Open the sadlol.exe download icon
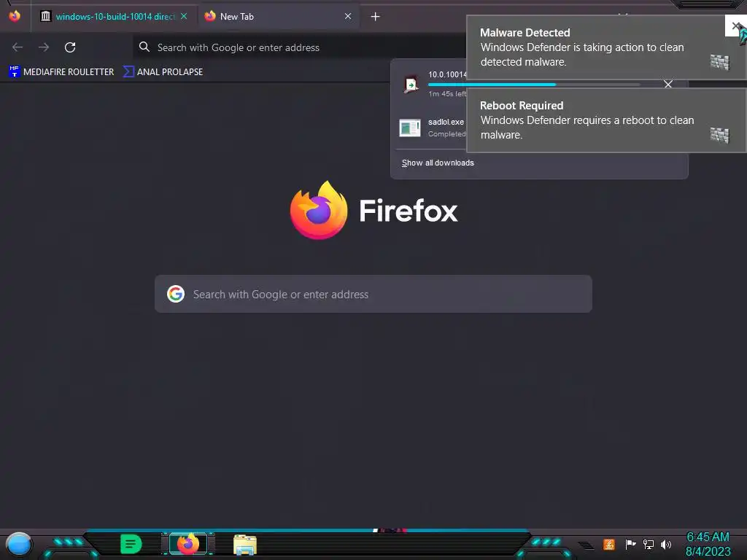The image size is (747, 560). (x=410, y=128)
